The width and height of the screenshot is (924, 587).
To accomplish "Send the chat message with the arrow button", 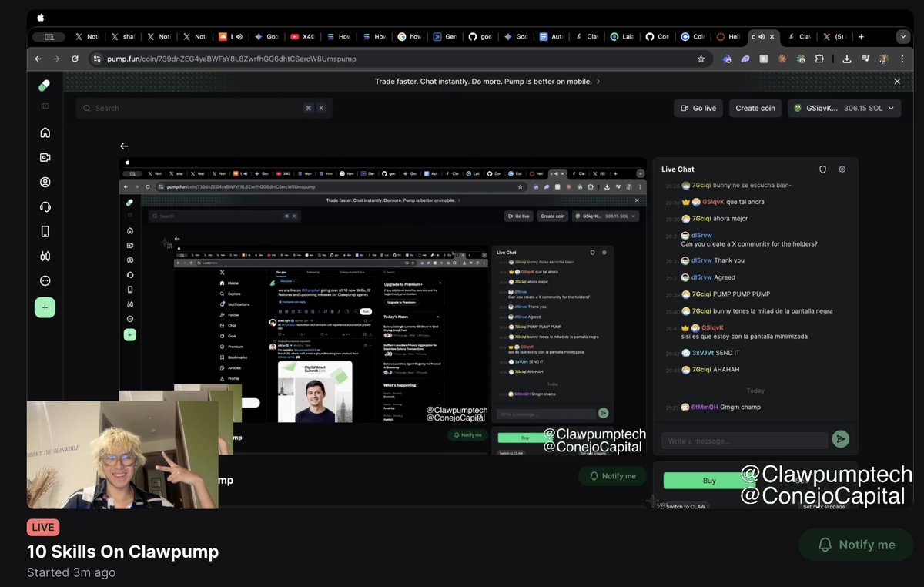I will [x=841, y=439].
